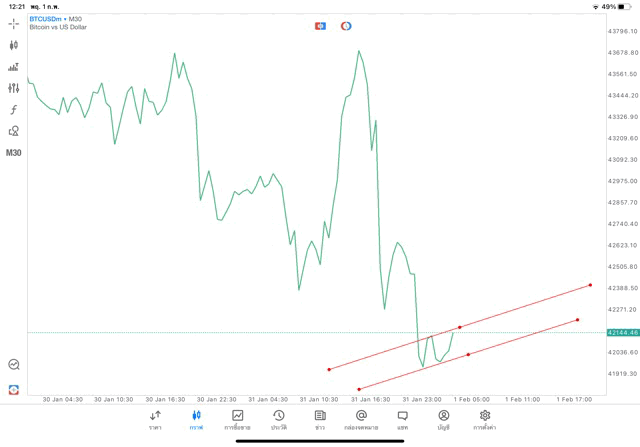Viewport: 640px width, 447px height.
Task: Open the function (f) indicator icon
Action: (x=14, y=110)
